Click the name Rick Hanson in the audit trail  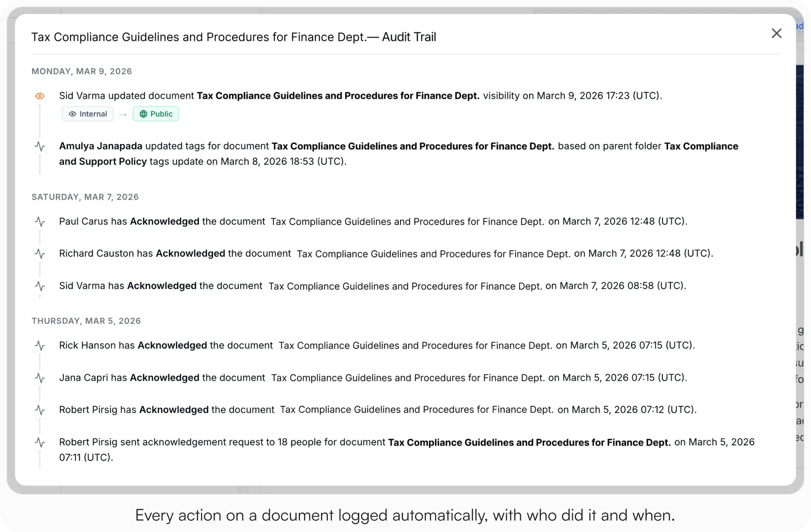(88, 345)
